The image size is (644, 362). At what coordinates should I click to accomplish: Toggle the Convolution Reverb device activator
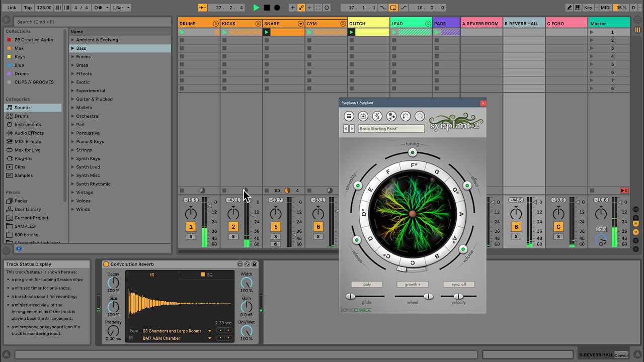coord(106,264)
